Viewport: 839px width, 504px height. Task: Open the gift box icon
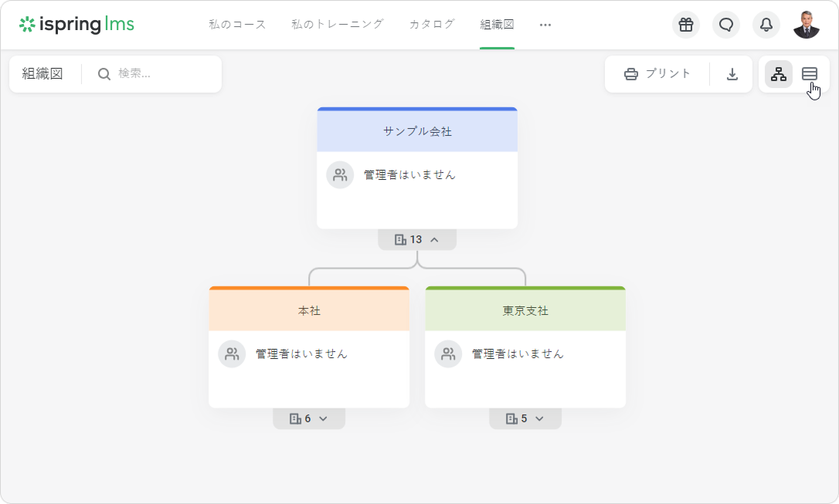686,25
